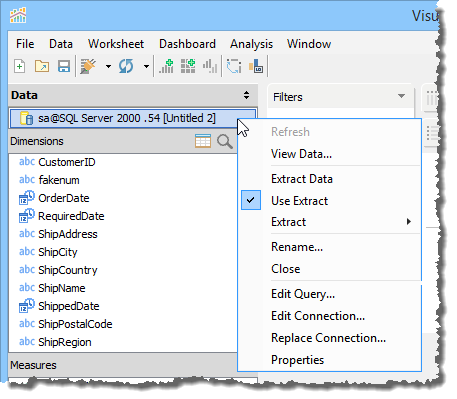Click the open file folder icon
Image resolution: width=457 pixels, height=399 pixels.
[x=42, y=66]
